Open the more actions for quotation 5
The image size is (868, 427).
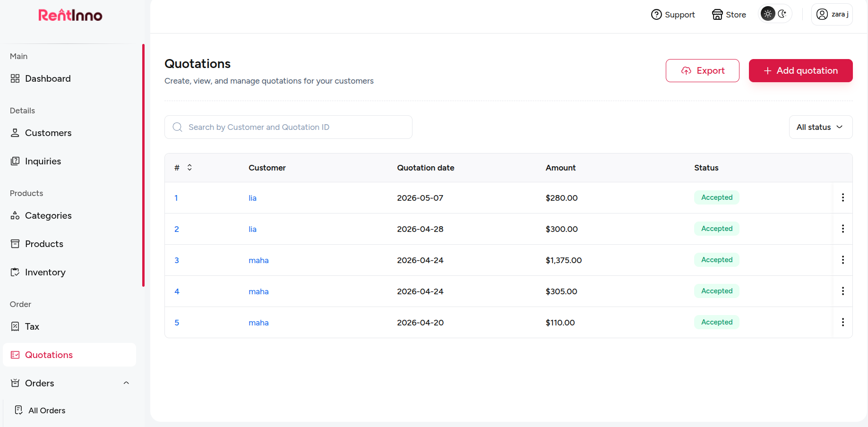click(843, 322)
